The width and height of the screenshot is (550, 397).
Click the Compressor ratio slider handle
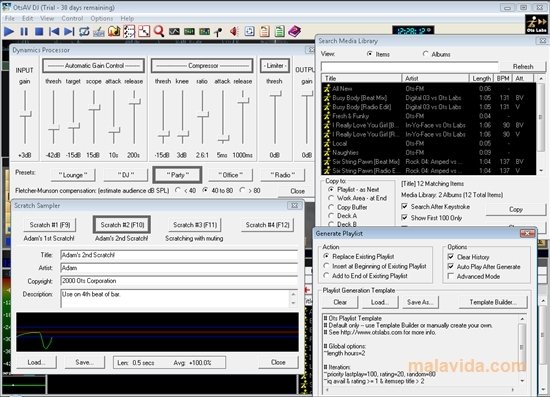(x=202, y=114)
